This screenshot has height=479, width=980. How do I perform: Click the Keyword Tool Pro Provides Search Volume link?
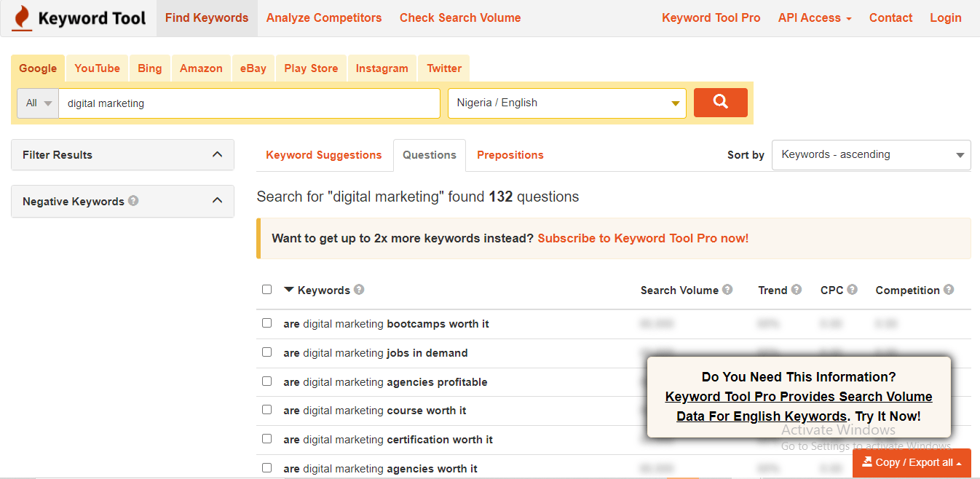click(799, 406)
